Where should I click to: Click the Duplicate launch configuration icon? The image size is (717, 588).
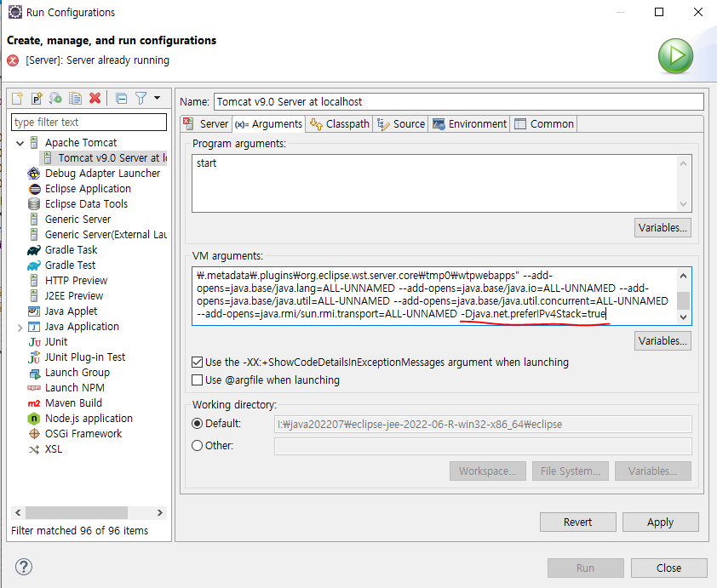pos(75,98)
